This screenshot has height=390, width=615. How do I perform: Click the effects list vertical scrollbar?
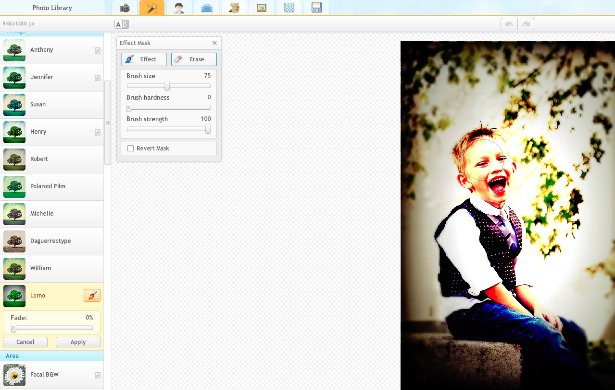point(107,123)
